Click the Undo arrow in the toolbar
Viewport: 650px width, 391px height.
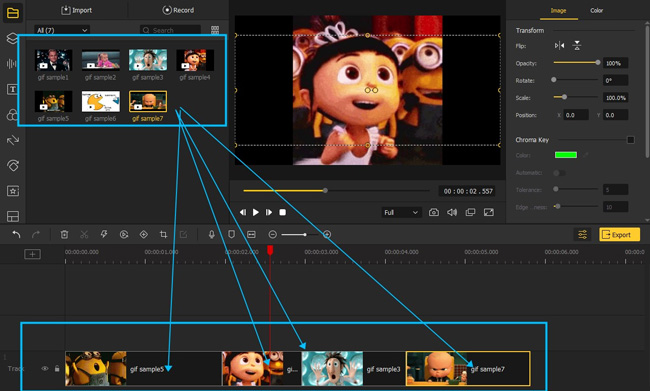tap(17, 235)
